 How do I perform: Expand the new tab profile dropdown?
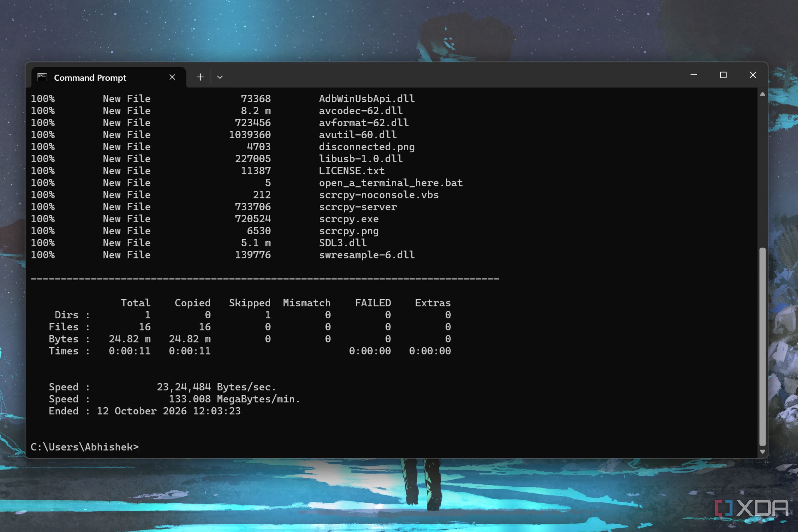pyautogui.click(x=220, y=77)
